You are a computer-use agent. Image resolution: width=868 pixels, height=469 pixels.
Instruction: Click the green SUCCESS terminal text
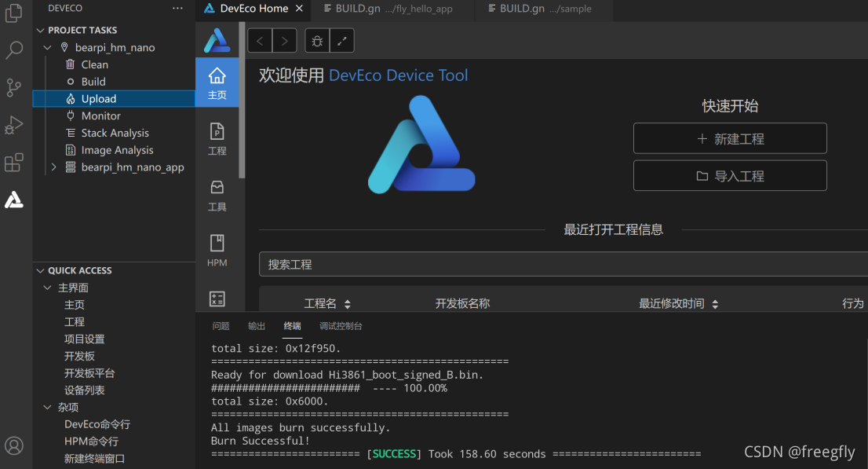(394, 454)
